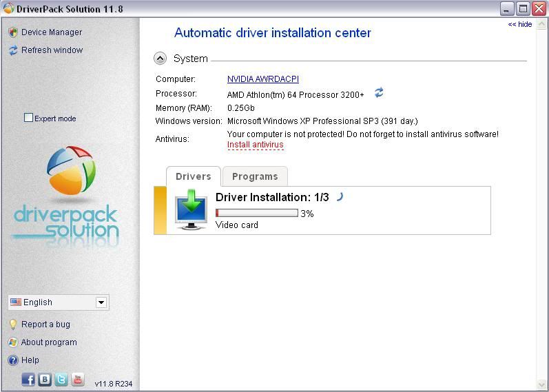Click the Video card label
The width and height of the screenshot is (549, 392).
237,225
